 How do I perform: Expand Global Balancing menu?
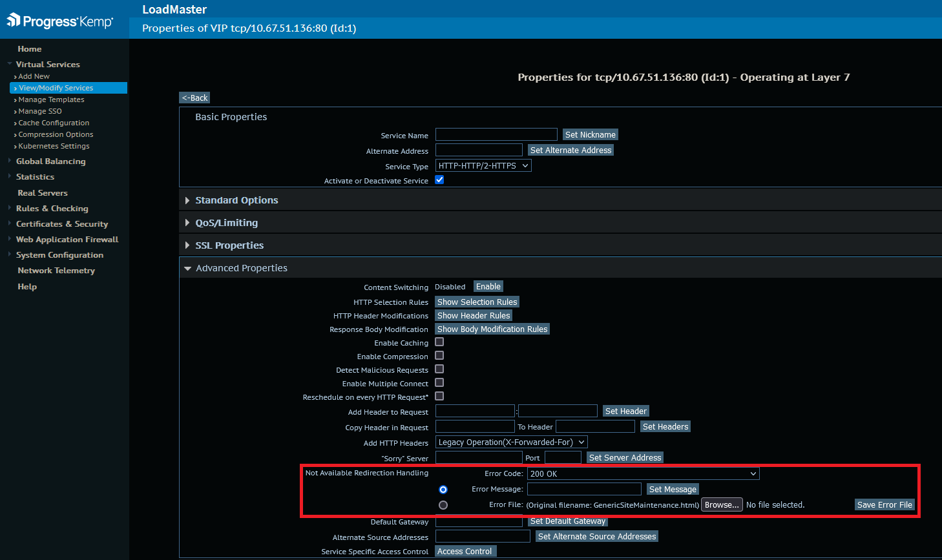[50, 161]
